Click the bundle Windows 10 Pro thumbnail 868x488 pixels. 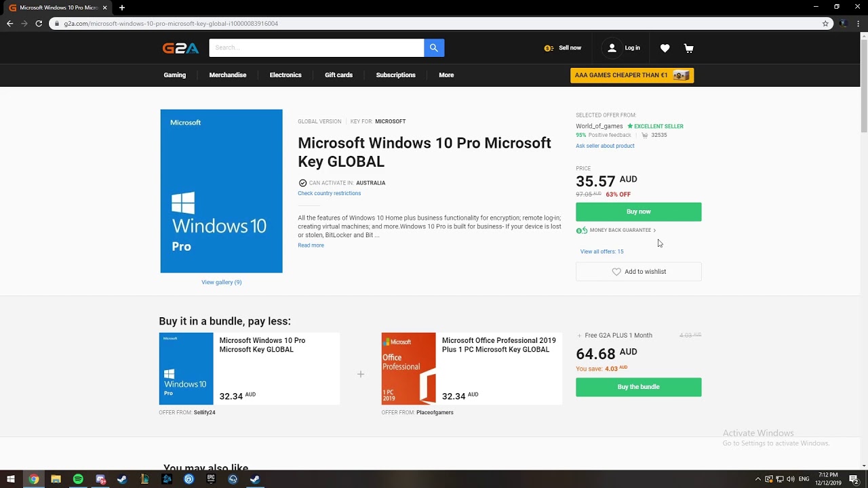186,369
